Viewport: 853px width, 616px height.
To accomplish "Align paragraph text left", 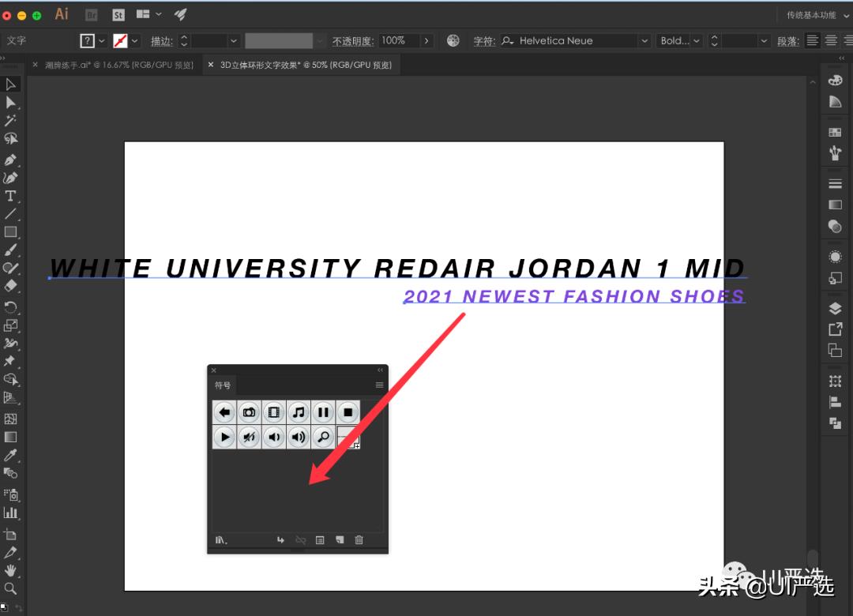I will pyautogui.click(x=812, y=41).
